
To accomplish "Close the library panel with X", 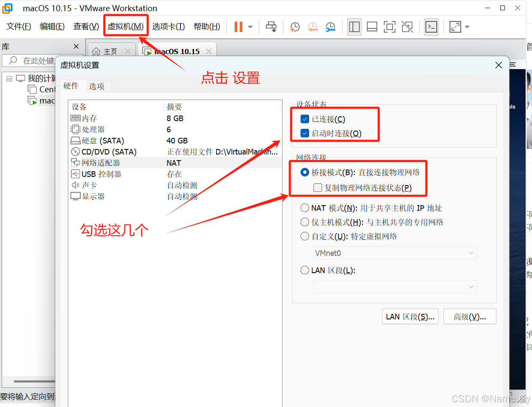I will click(x=76, y=46).
